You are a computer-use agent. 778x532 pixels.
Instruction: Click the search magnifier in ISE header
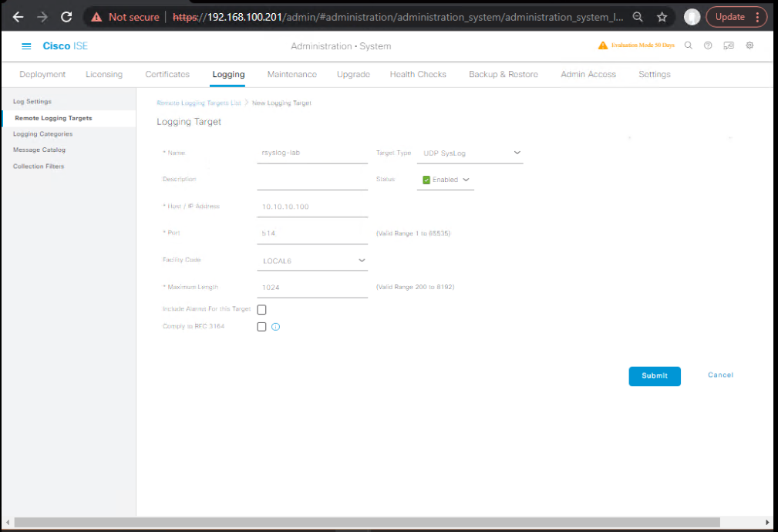(x=689, y=45)
